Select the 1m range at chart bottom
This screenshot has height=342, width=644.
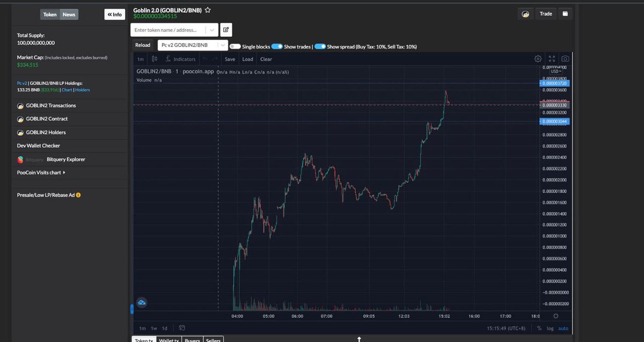(142, 328)
